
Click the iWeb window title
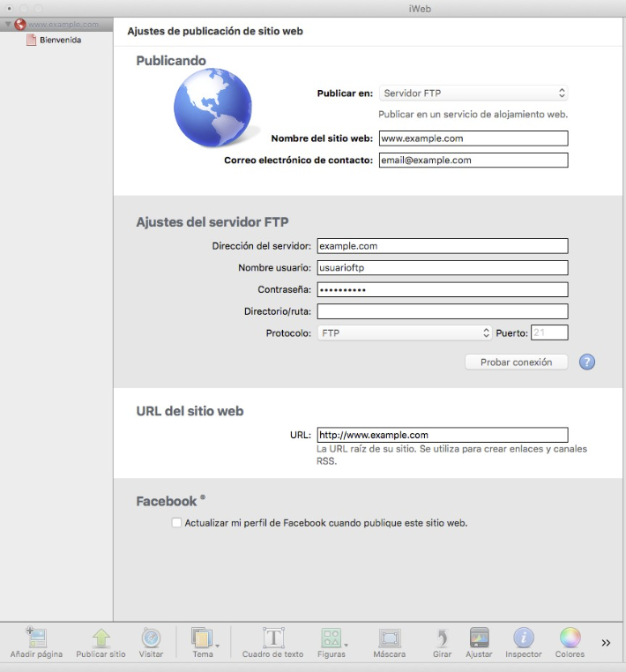pos(420,9)
